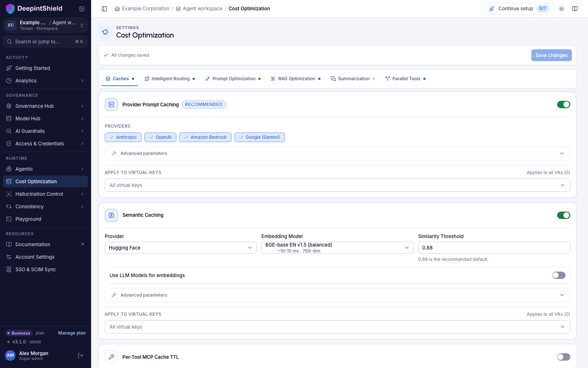Open the book docs icon in top bar

tap(575, 9)
